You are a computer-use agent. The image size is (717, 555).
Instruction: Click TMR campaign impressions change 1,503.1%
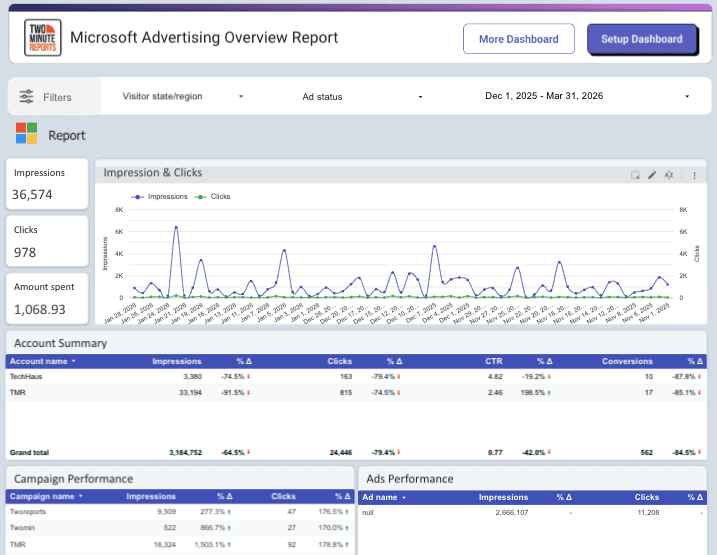click(209, 544)
